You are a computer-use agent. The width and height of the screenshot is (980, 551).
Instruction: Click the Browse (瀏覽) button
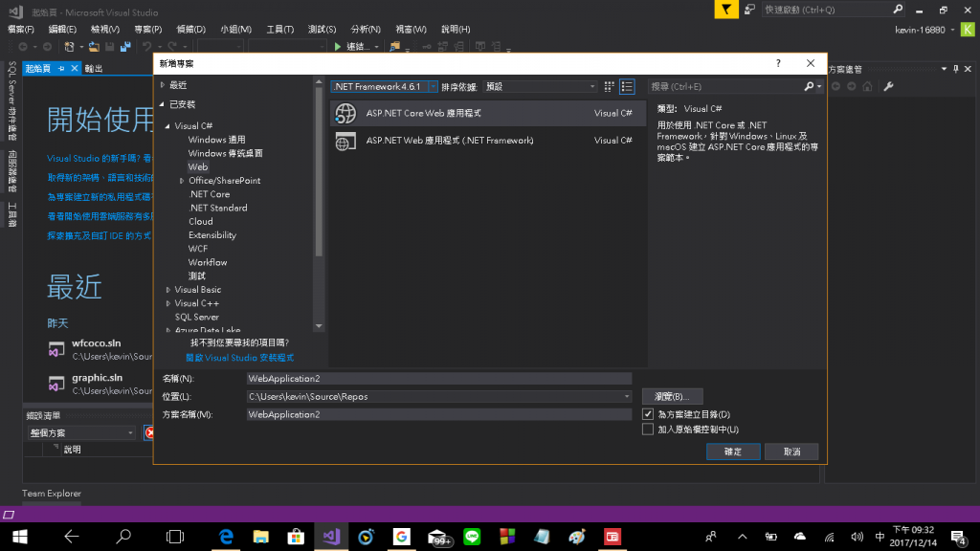(673, 397)
